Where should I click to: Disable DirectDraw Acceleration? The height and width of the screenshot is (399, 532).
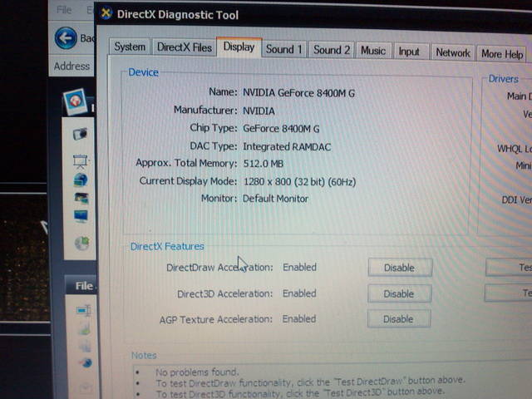point(399,268)
